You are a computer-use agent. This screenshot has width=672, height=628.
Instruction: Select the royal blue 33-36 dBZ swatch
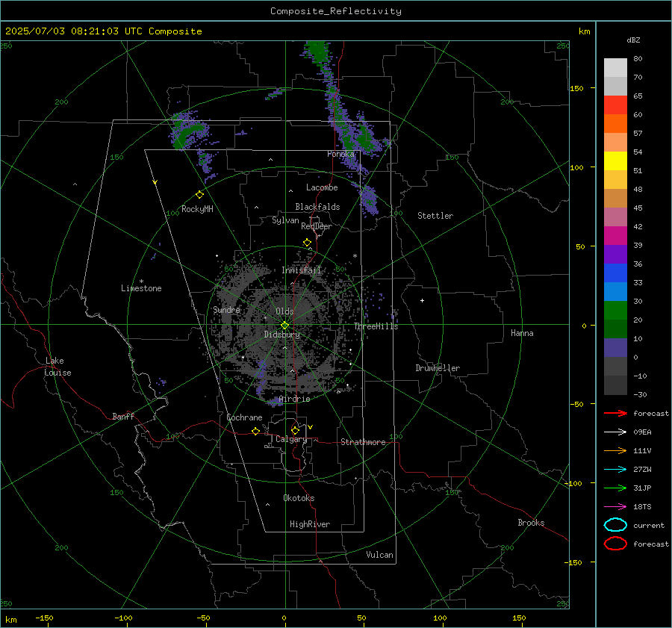tap(615, 273)
